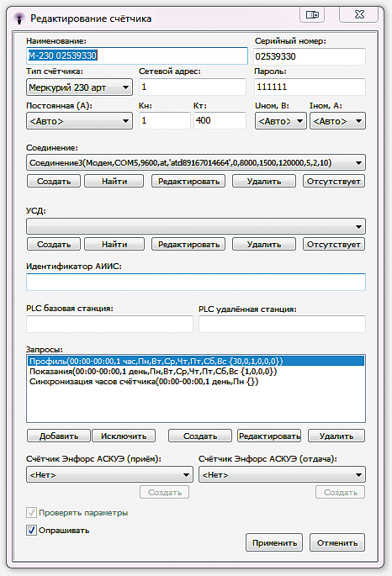Open the Тип счётчика dropdown

79,87
